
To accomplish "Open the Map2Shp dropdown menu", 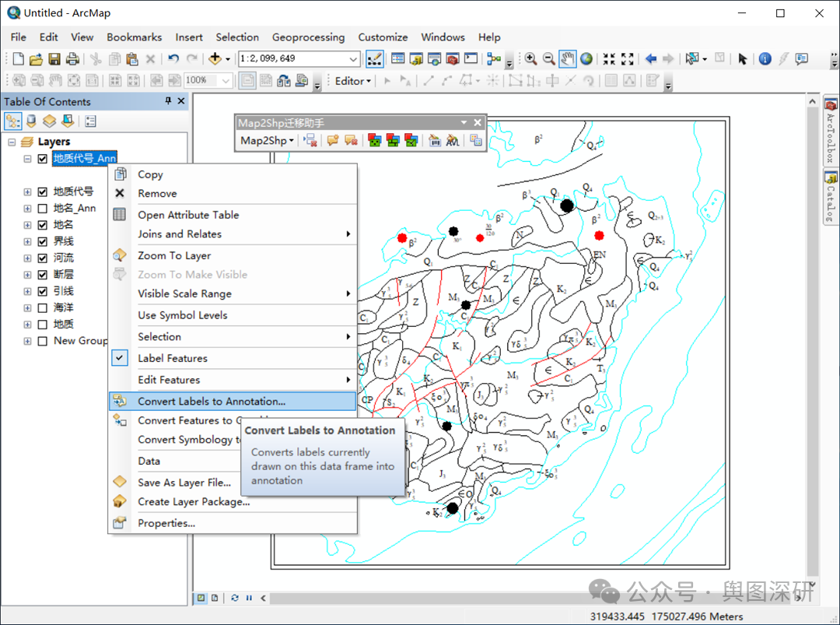I will pos(267,140).
